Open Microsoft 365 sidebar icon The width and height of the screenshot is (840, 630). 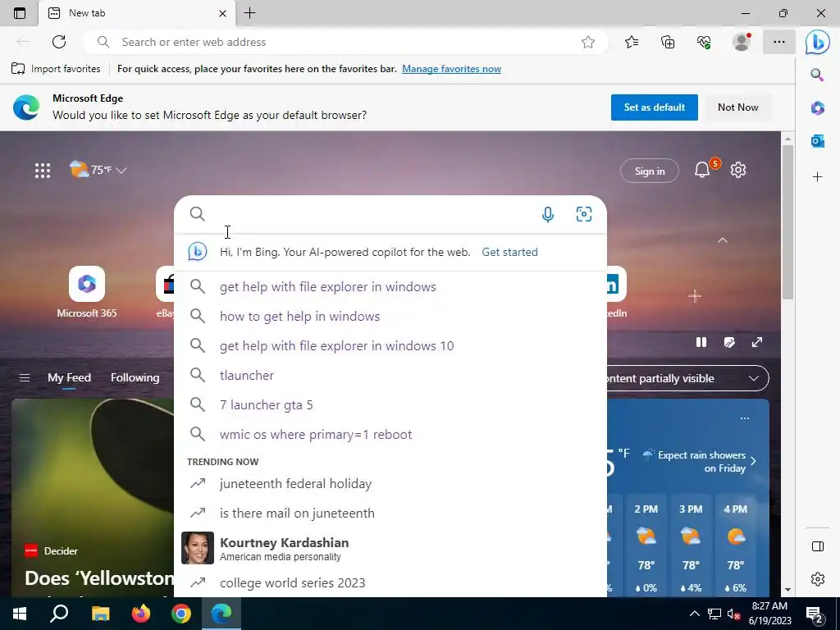[818, 107]
